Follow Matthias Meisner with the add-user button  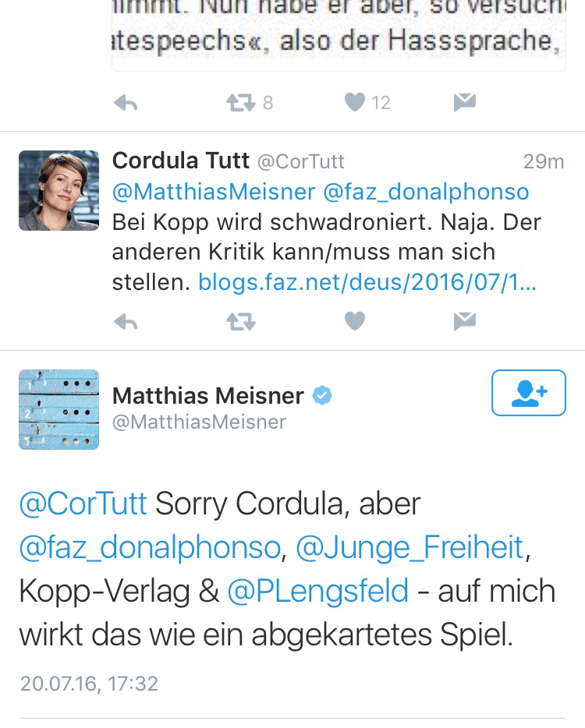pyautogui.click(x=528, y=393)
